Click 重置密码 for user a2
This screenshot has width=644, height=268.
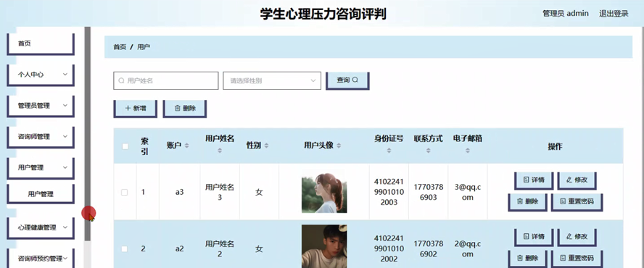tap(577, 259)
